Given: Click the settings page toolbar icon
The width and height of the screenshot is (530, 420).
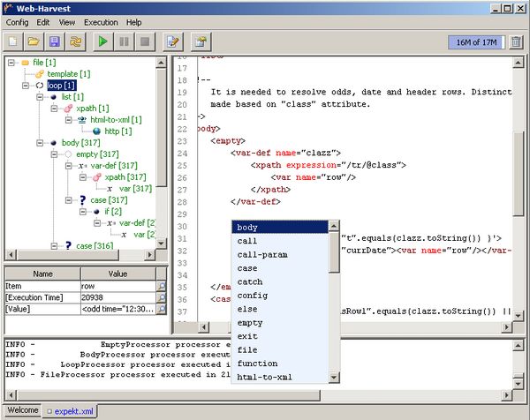Looking at the screenshot, I should (x=201, y=41).
